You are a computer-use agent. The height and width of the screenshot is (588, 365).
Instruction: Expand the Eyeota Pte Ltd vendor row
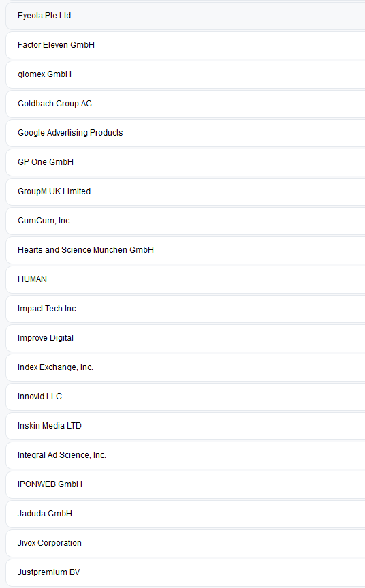tap(185, 16)
